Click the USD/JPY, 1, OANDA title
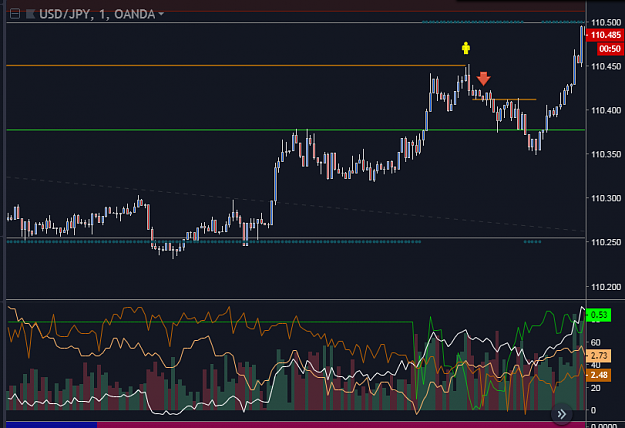The width and height of the screenshot is (625, 428). pos(97,14)
